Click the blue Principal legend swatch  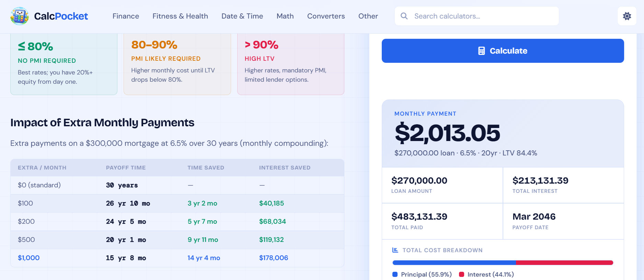(x=395, y=275)
